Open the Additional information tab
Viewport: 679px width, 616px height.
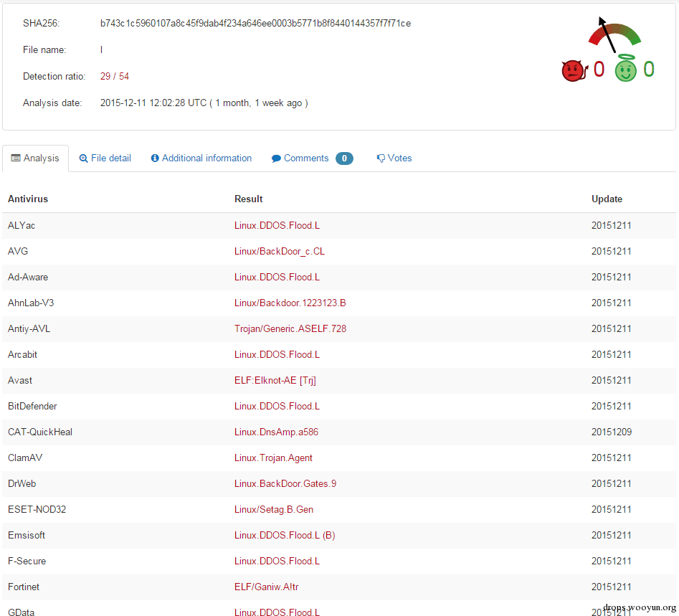pos(201,158)
